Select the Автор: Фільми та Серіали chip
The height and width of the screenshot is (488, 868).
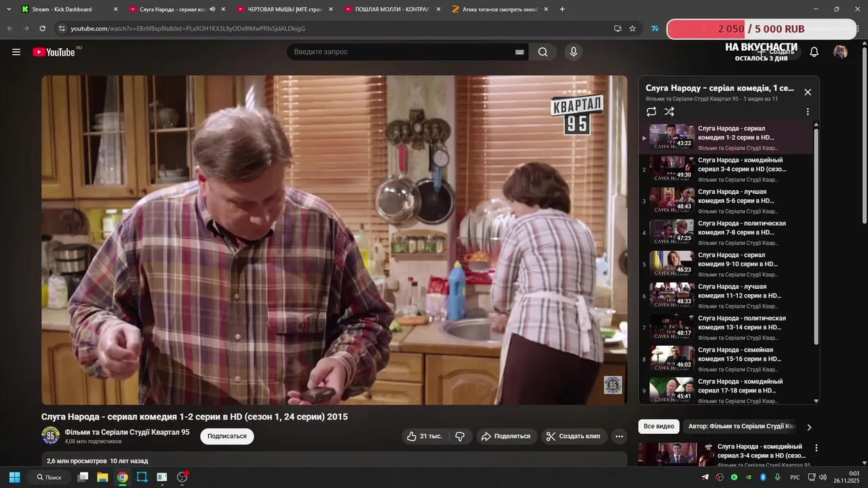coord(741,426)
